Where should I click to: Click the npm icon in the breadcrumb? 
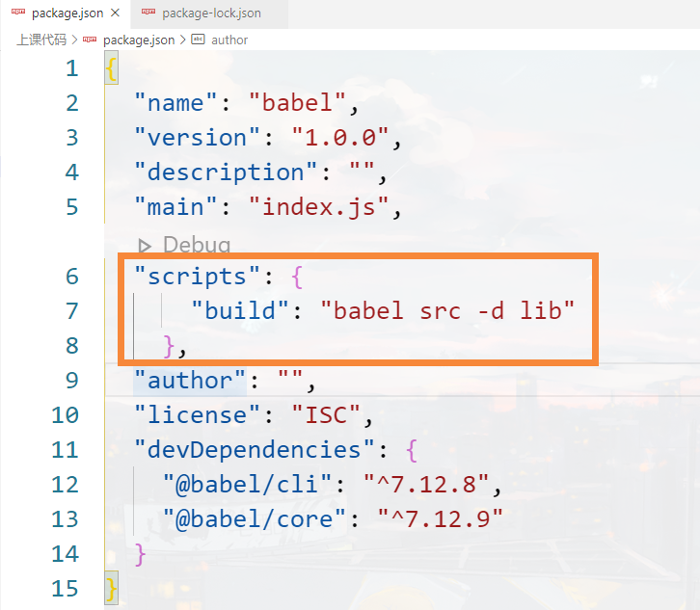pos(90,40)
